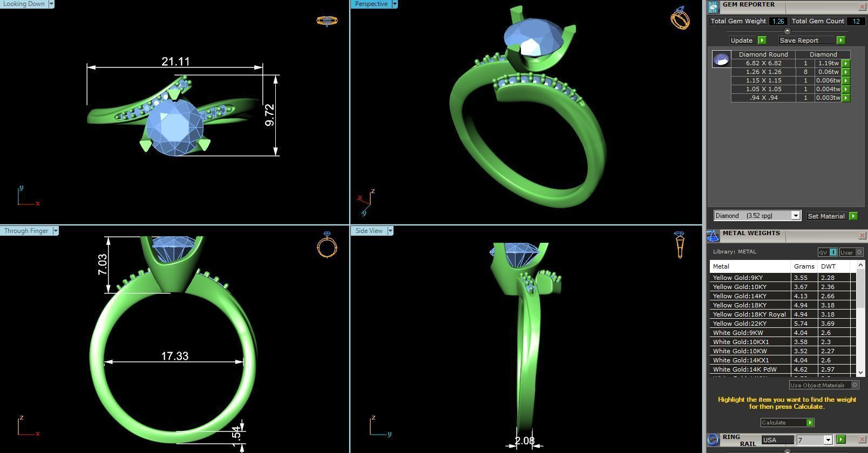Select the round diamond gem thumbnail
The image size is (868, 453).
(721, 59)
